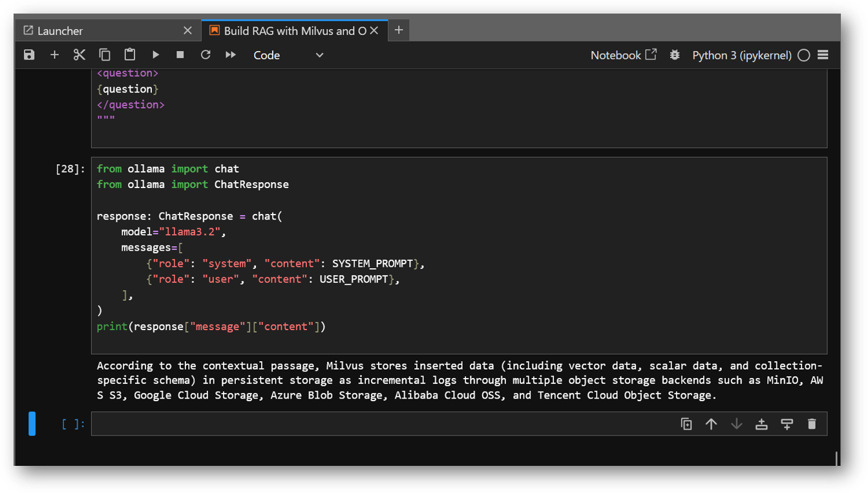
Task: Restart the kernel using circular arrow icon
Action: [206, 55]
